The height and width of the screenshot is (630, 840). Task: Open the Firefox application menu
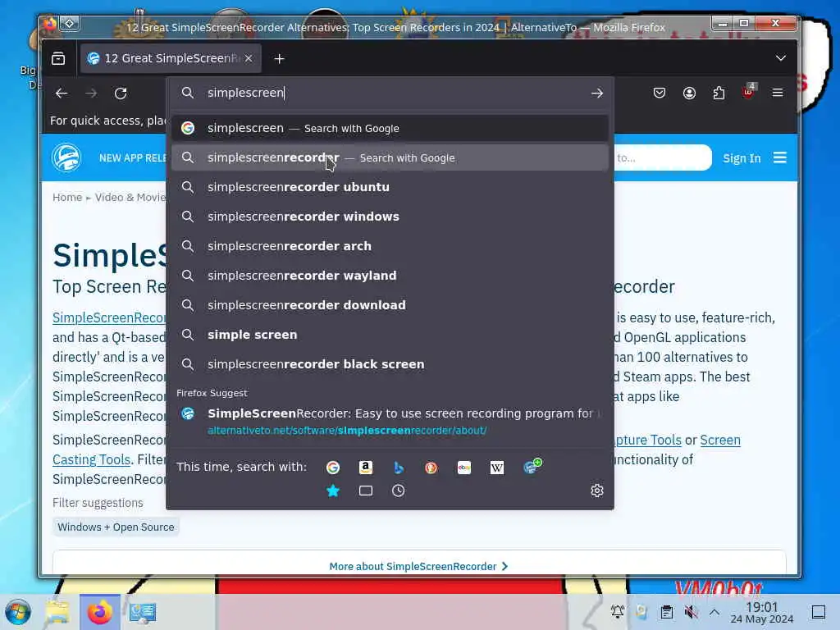pos(778,93)
